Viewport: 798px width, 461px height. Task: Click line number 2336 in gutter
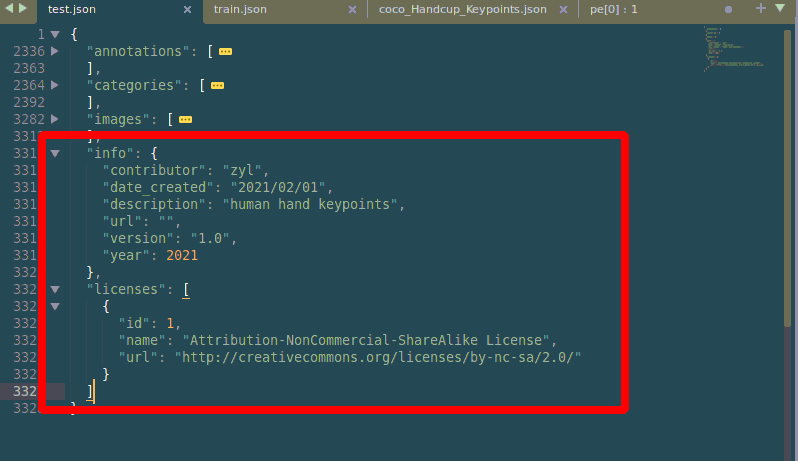pyautogui.click(x=29, y=51)
